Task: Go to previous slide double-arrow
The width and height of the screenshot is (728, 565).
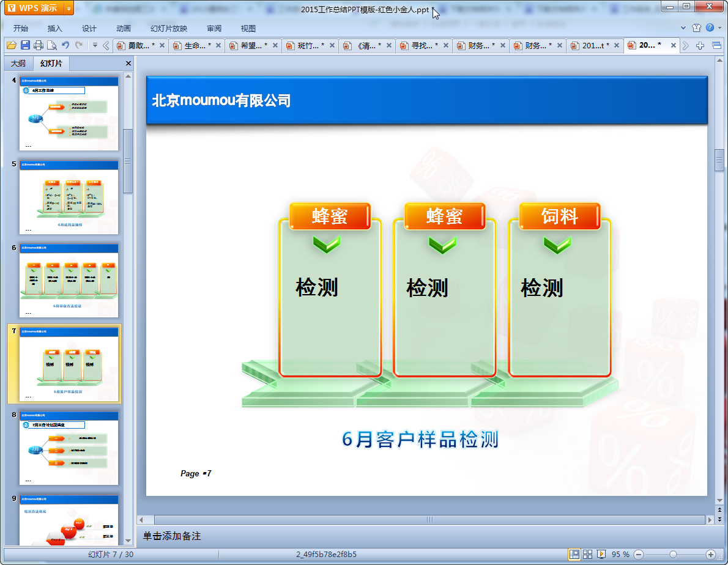Action: tap(719, 510)
